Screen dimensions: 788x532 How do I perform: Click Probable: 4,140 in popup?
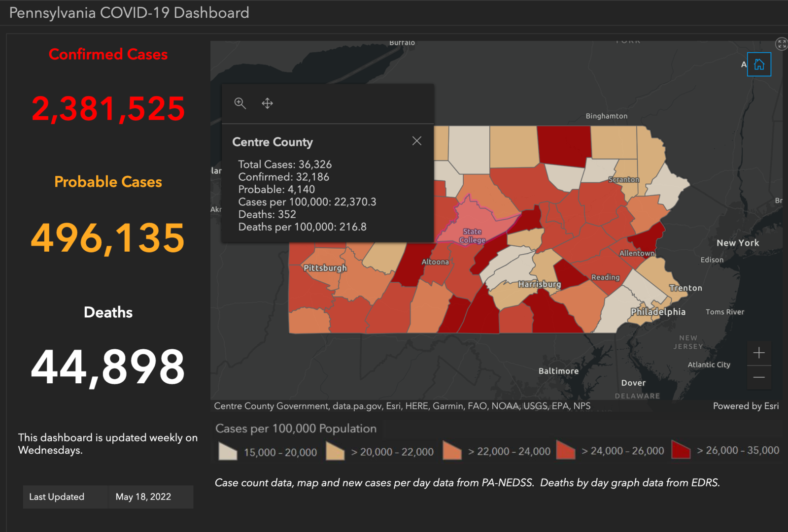pos(276,189)
